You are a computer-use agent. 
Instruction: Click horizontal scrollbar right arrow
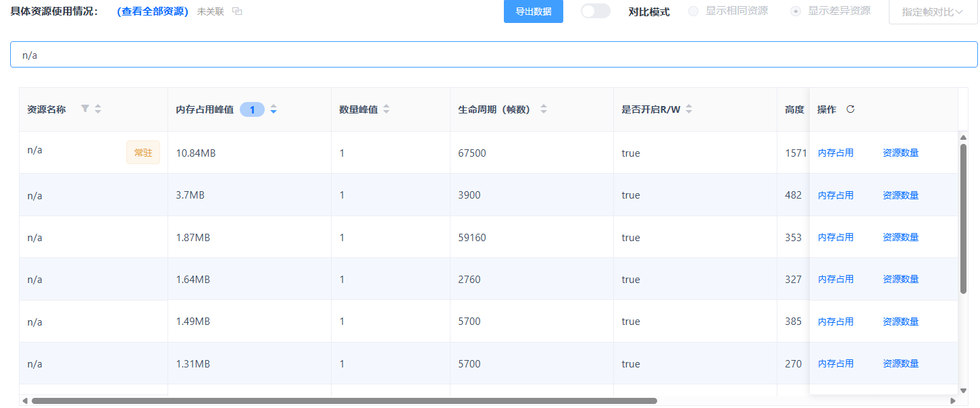coord(953,401)
